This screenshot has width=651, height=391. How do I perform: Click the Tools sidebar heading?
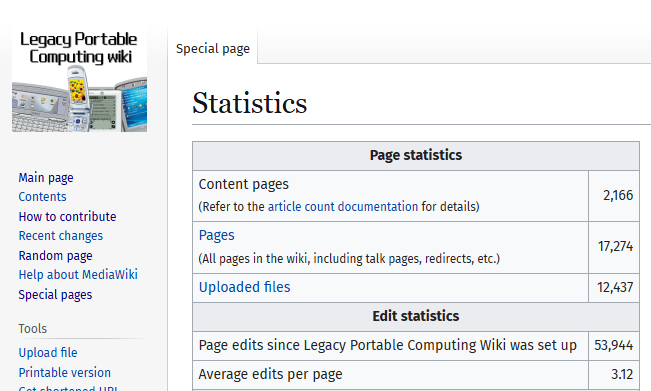32,329
